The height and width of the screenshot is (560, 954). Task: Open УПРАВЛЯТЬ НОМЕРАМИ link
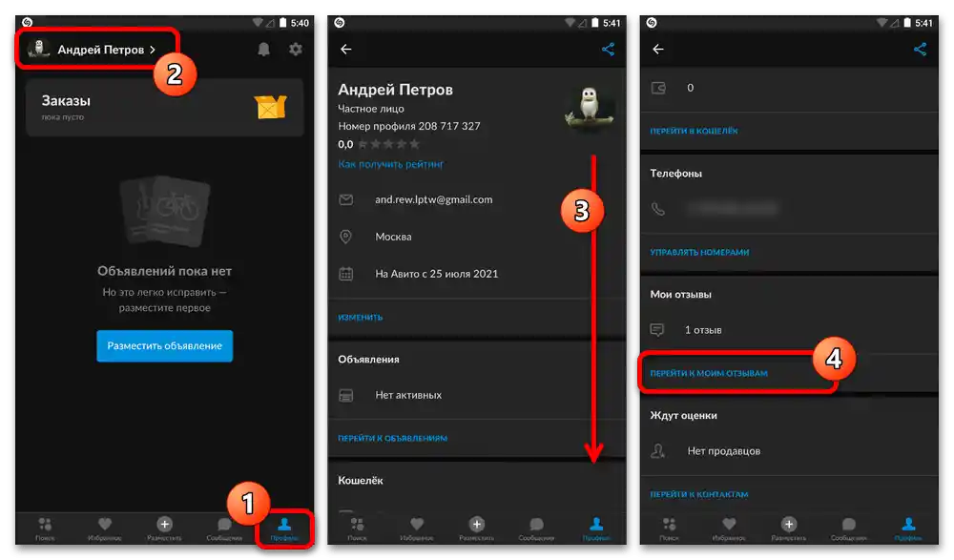(699, 252)
